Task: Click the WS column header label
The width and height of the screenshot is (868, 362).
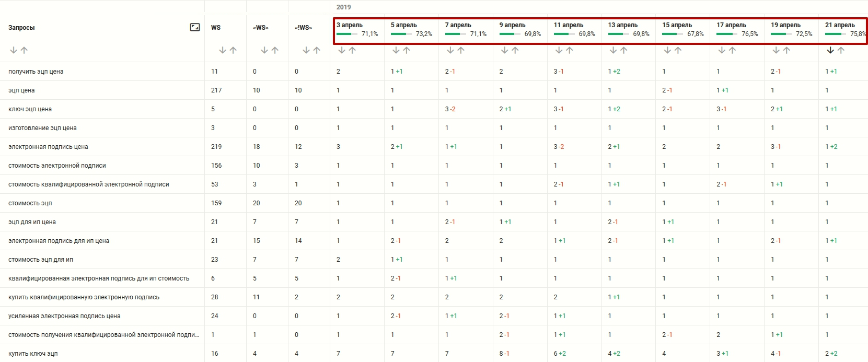Action: [216, 28]
